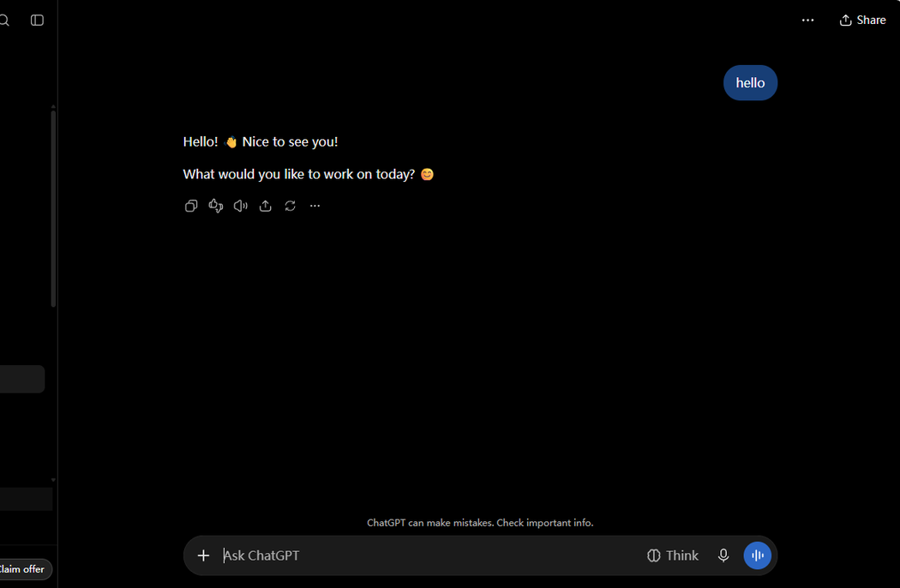Click the 'ChatGPT can make mistakes' disclaimer

click(x=480, y=523)
